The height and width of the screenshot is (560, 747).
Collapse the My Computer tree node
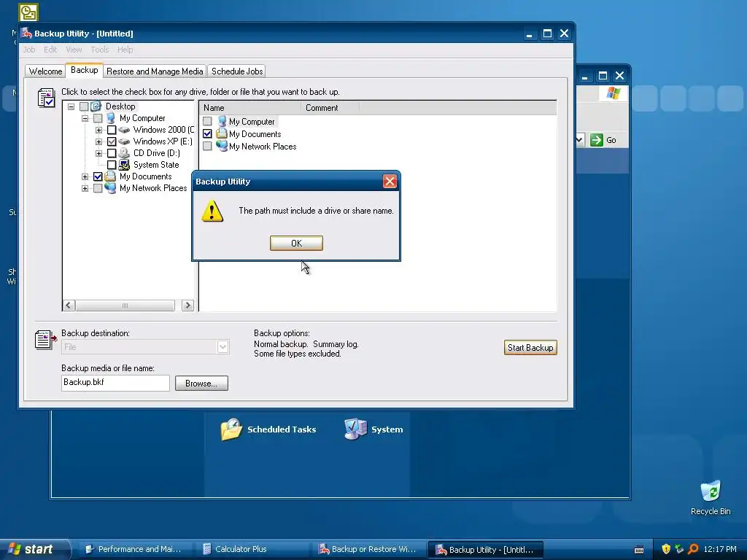click(85, 118)
